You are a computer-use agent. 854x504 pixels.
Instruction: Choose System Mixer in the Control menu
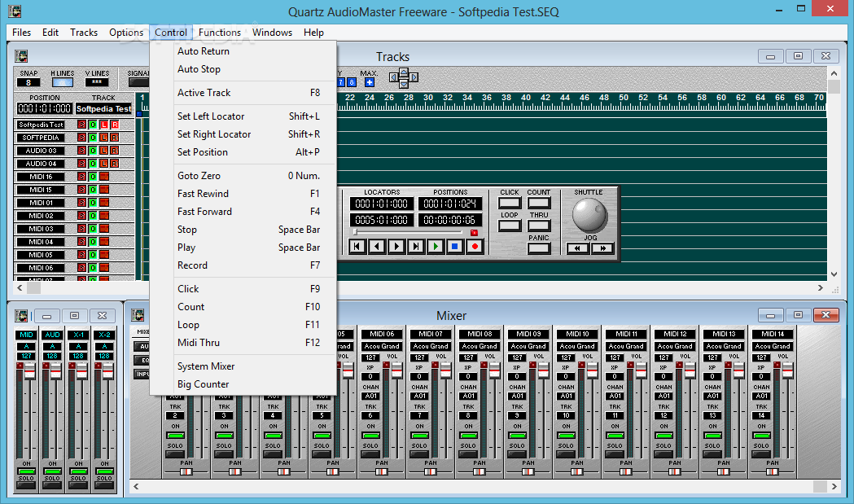point(206,366)
